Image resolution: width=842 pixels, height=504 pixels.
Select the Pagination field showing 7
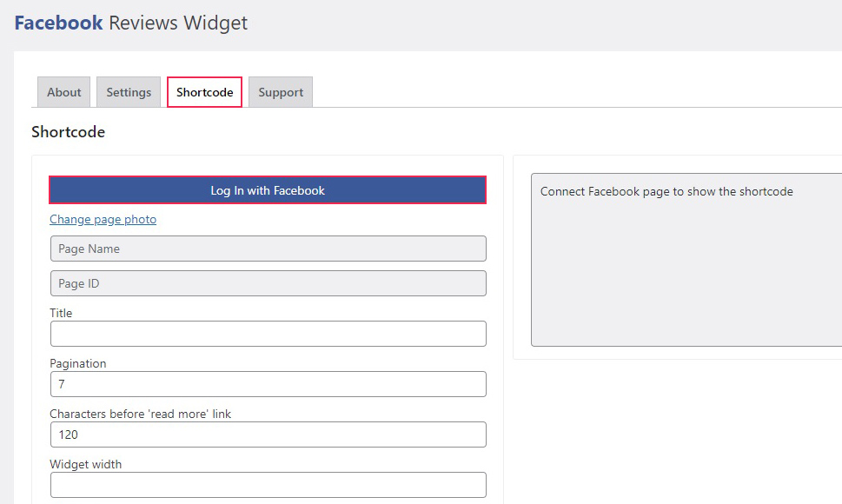pos(269,384)
